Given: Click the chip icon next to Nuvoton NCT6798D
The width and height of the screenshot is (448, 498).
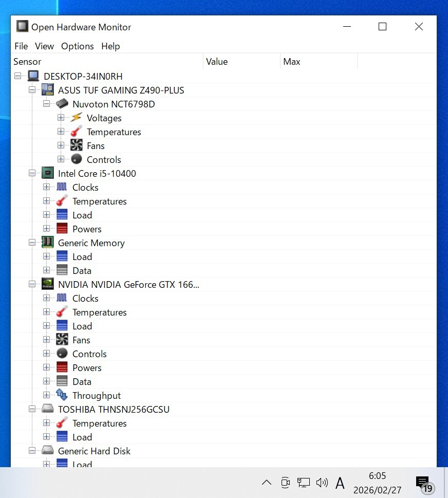Looking at the screenshot, I should (x=62, y=103).
